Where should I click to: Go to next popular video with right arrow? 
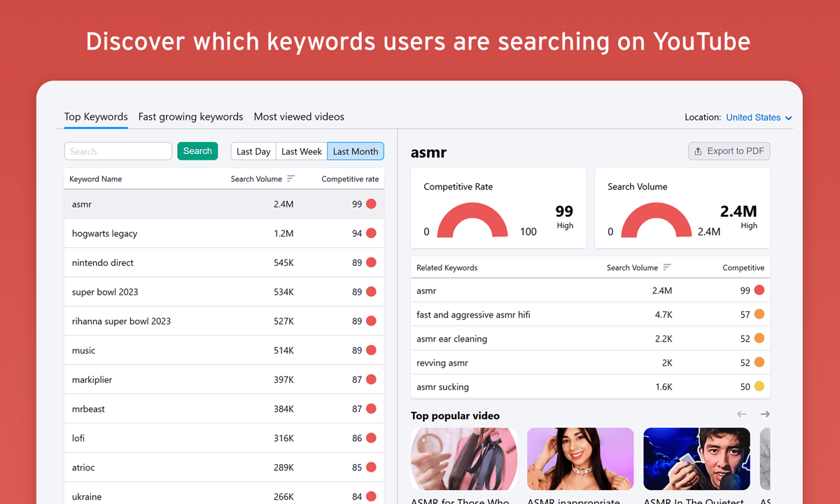(764, 414)
